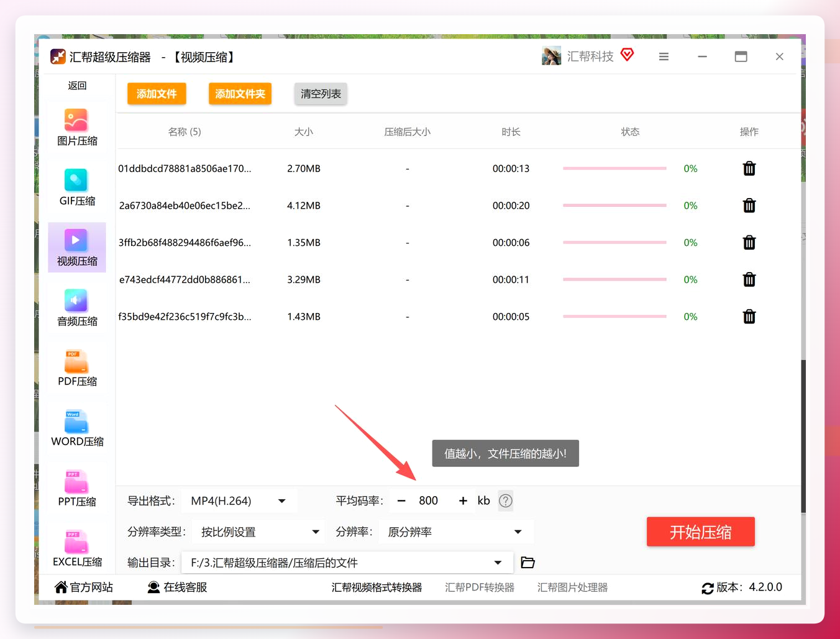
Task: Open the hamburger menu in the title bar
Action: [x=664, y=57]
